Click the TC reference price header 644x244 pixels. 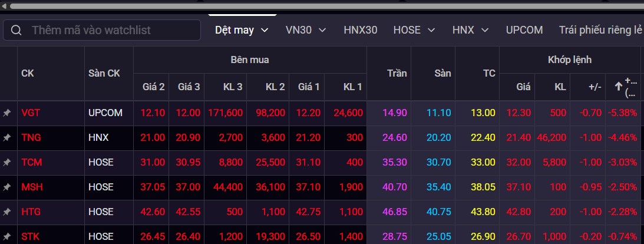pos(489,74)
